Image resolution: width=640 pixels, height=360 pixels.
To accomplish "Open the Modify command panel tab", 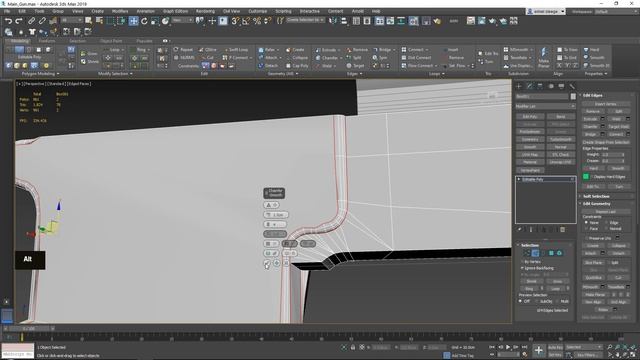I will pos(529,86).
